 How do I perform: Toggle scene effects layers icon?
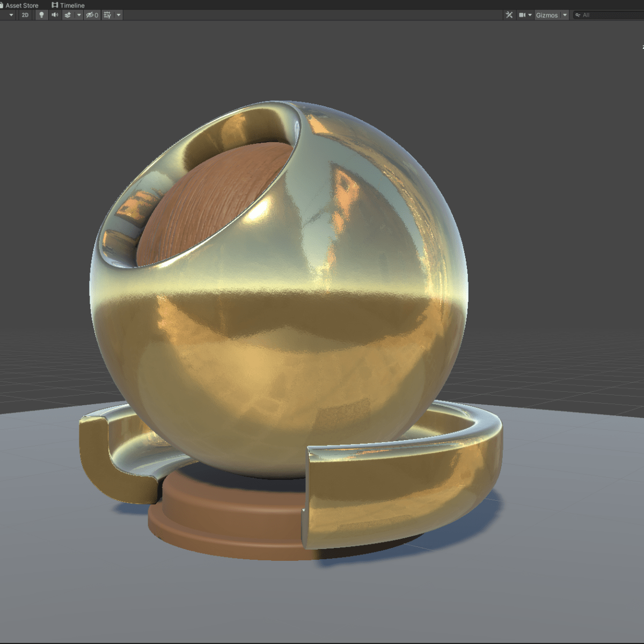68,15
